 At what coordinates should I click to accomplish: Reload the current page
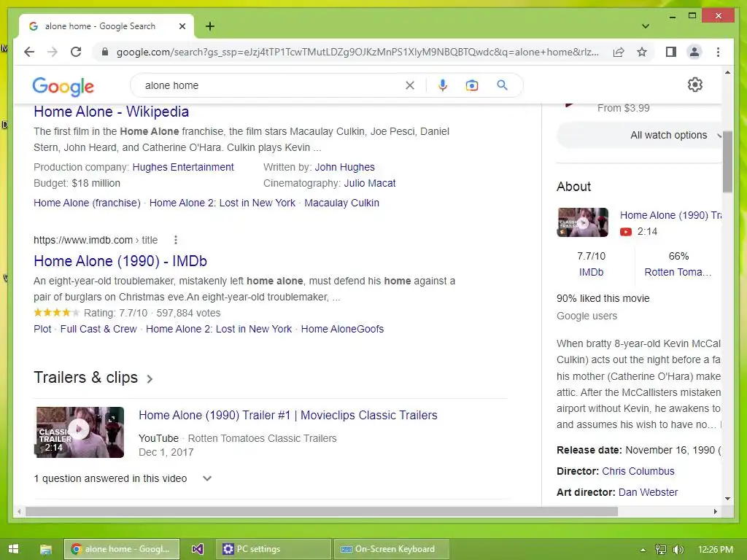pyautogui.click(x=76, y=52)
